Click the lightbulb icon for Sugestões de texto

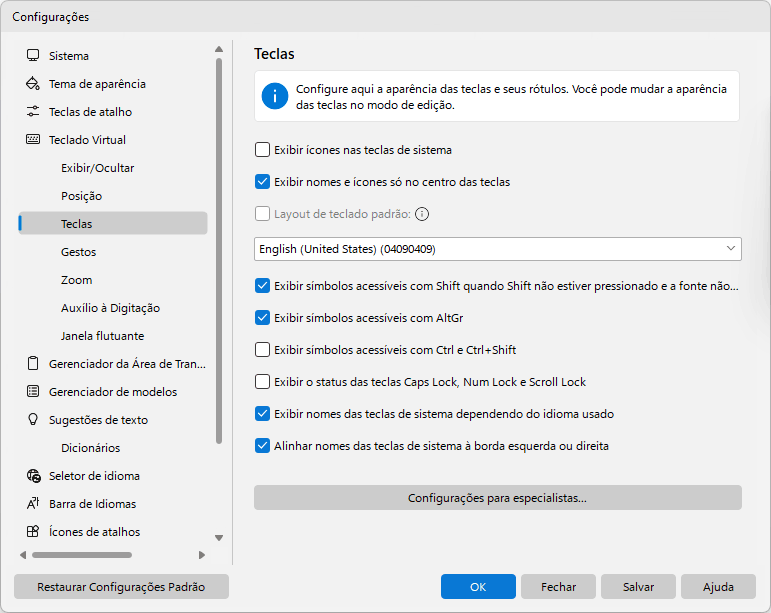click(x=33, y=419)
